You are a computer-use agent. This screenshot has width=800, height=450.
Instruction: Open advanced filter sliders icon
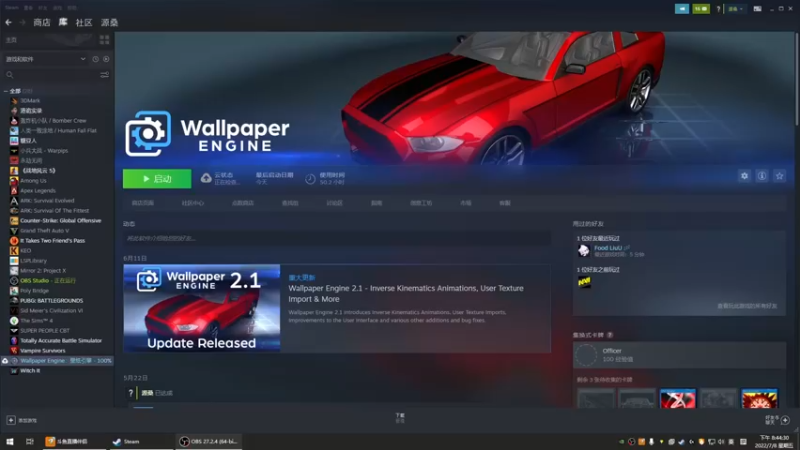click(105, 75)
